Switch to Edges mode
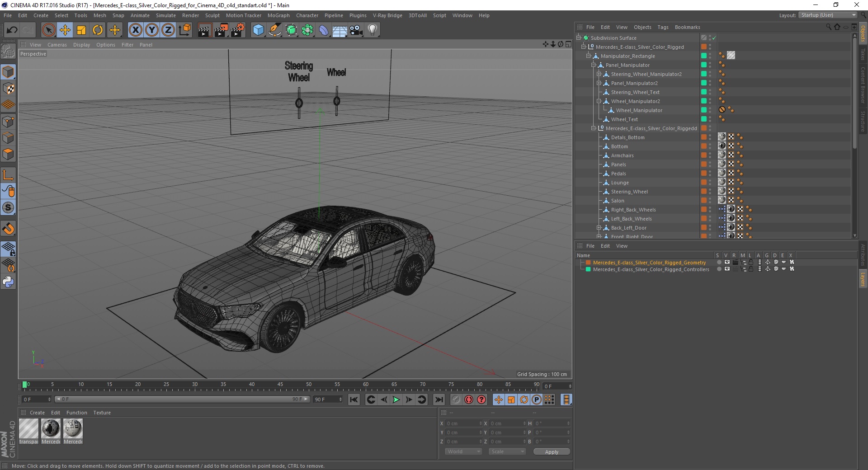The width and height of the screenshot is (868, 470). pyautogui.click(x=8, y=138)
